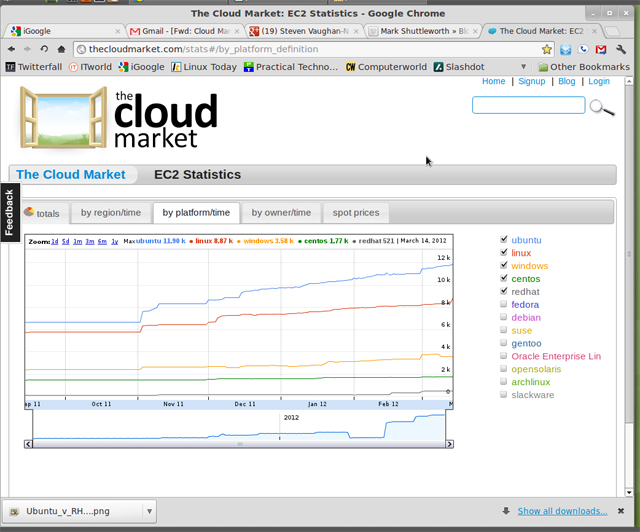
Task: Click the site search input field
Action: point(529,105)
